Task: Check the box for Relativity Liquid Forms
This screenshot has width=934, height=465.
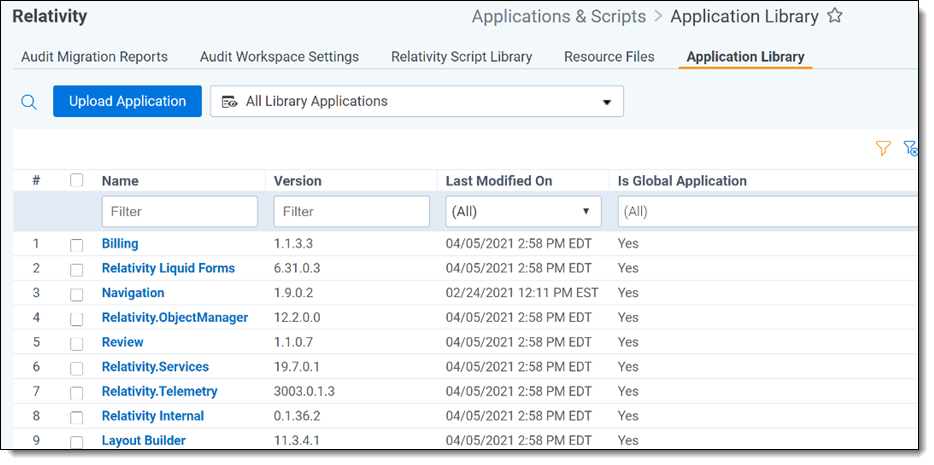Action: [76, 270]
